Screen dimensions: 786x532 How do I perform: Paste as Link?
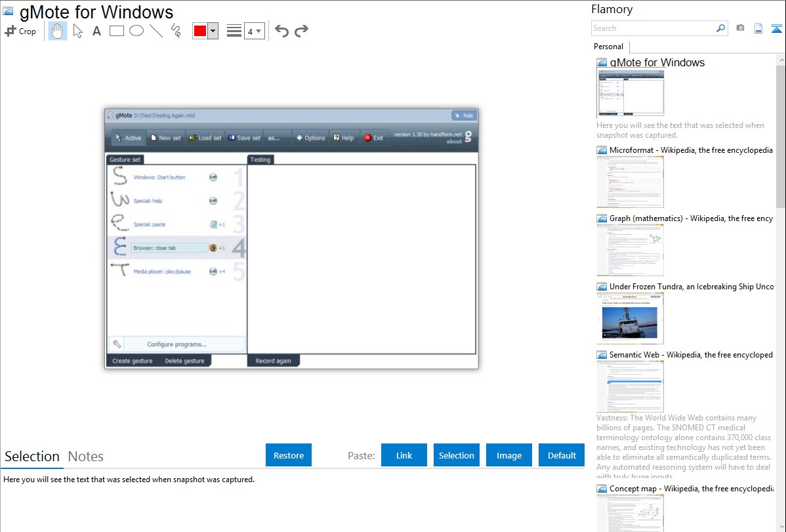[404, 455]
